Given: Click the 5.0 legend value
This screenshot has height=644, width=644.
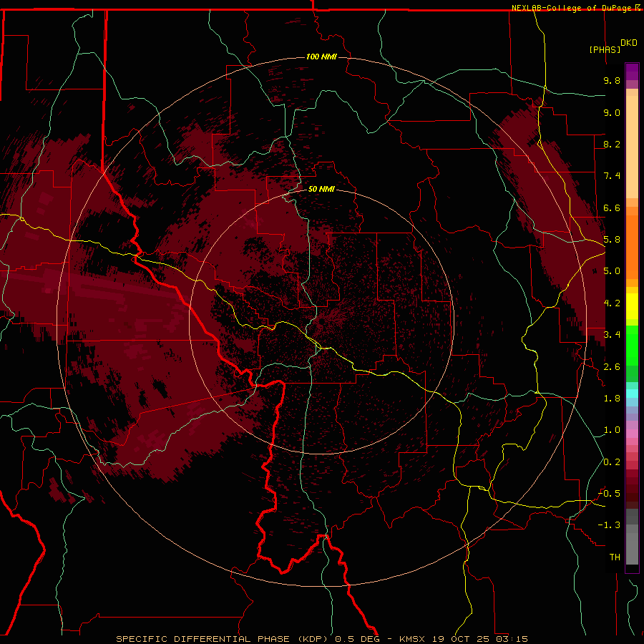Looking at the screenshot, I should click(x=612, y=271).
